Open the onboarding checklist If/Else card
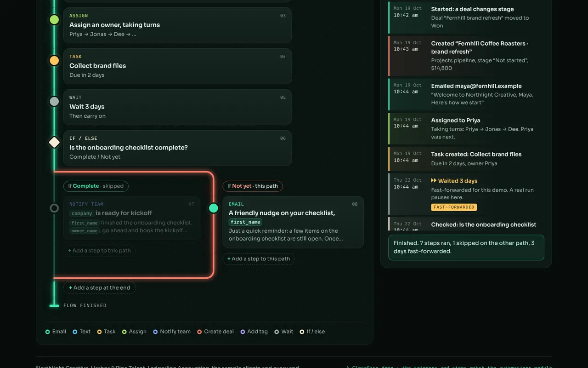The width and height of the screenshot is (588, 368). coord(177,148)
